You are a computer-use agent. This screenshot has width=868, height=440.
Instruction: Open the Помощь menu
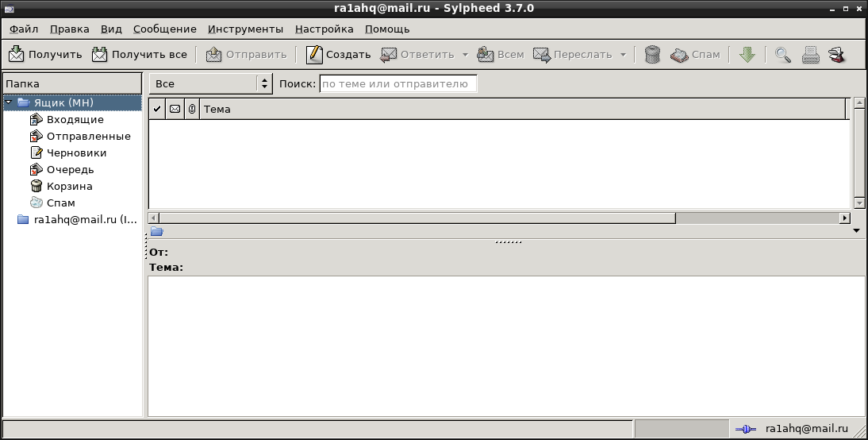[x=387, y=29]
